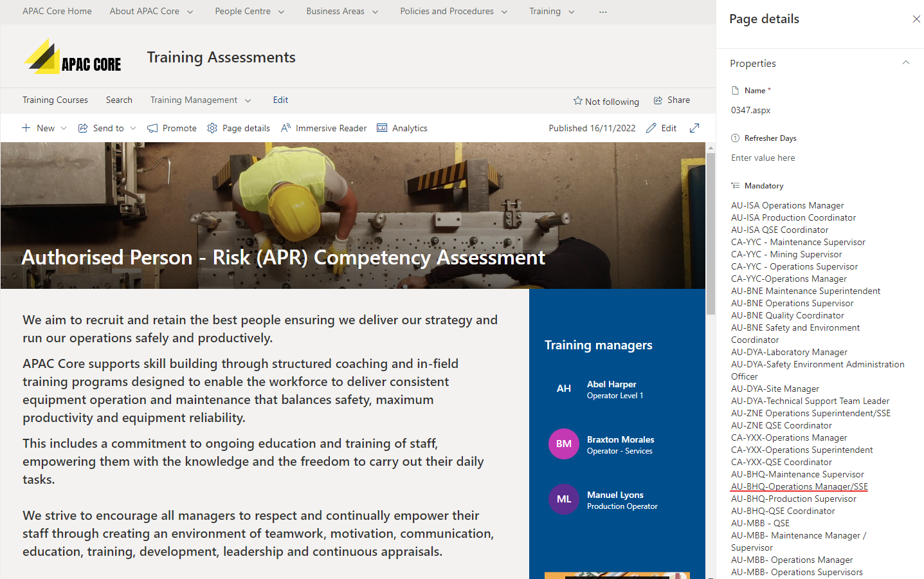Click the APAC Core logo

click(x=72, y=57)
